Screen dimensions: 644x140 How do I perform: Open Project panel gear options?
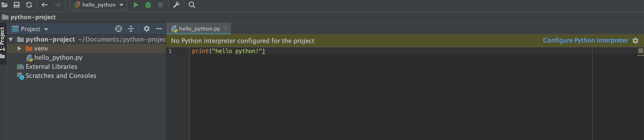point(147,29)
